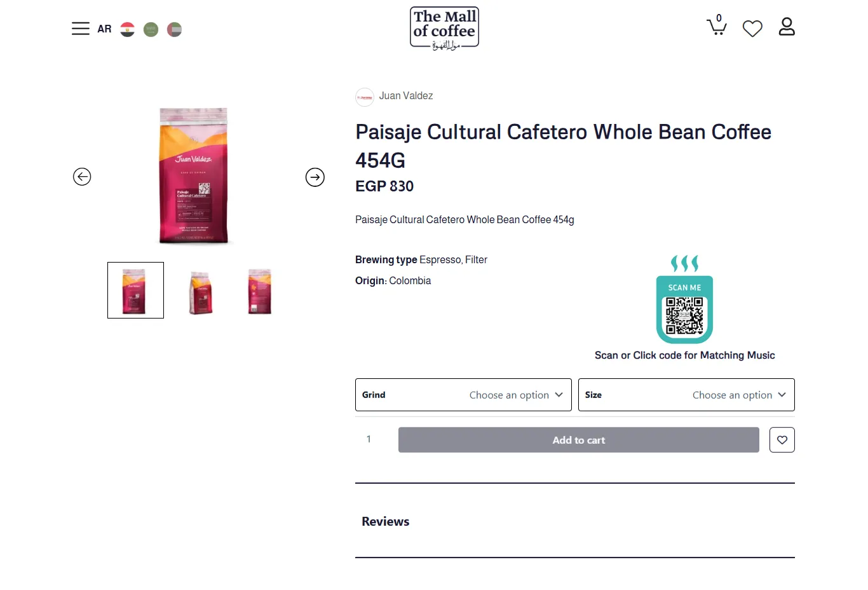Expand the Grind options dropdown

tap(463, 395)
